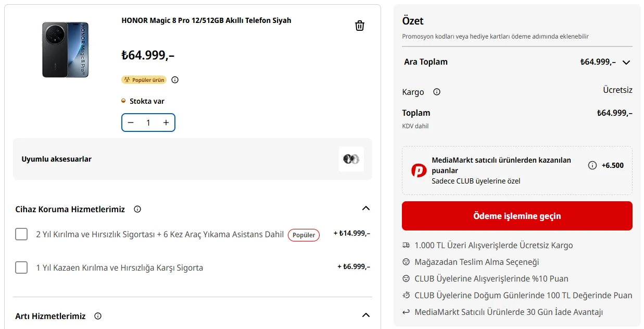Open info icon next to +6.500 points

coord(592,165)
